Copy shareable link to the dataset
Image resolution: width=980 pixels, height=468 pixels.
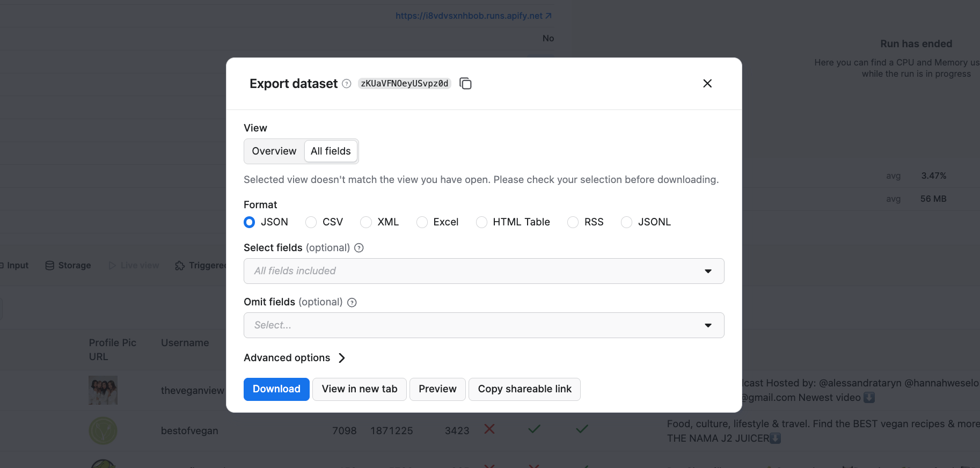[525, 389]
